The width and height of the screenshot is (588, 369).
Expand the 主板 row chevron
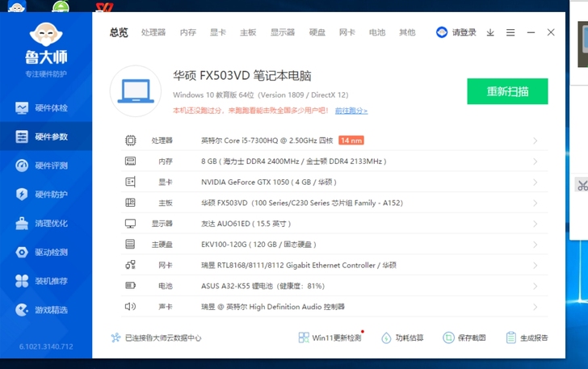[535, 203]
